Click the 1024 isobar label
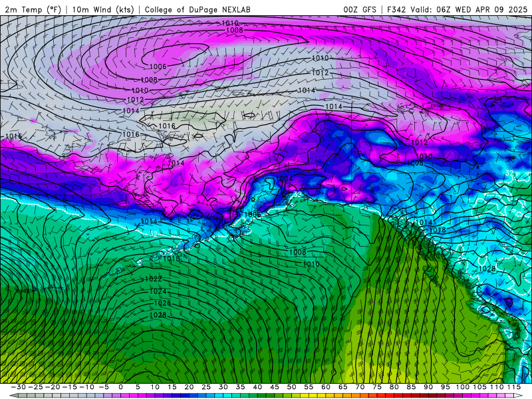 click(x=158, y=291)
